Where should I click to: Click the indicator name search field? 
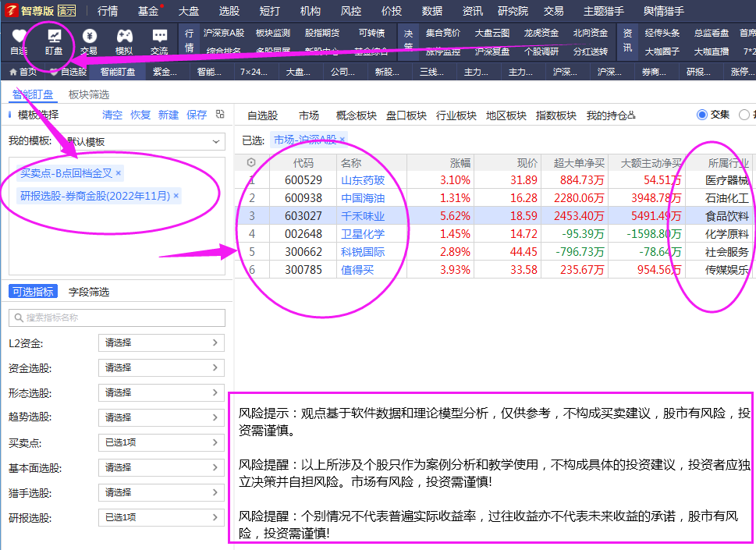pyautogui.click(x=117, y=318)
